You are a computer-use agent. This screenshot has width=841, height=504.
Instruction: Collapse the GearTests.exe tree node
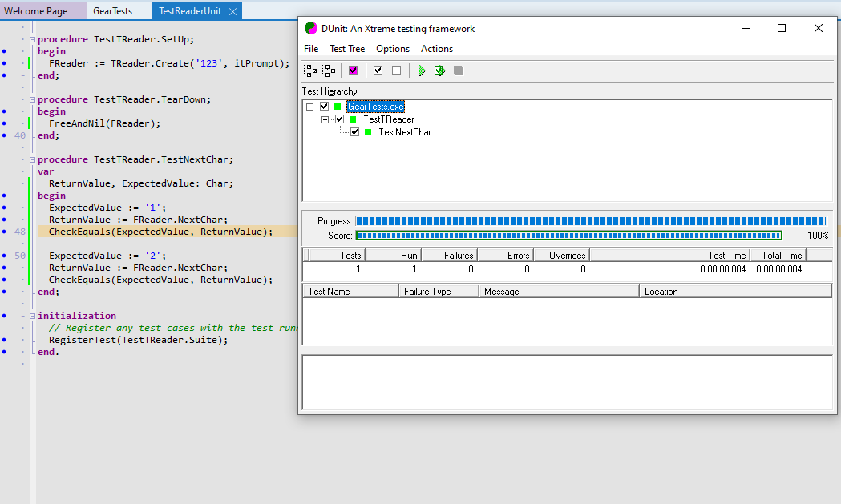pos(309,107)
